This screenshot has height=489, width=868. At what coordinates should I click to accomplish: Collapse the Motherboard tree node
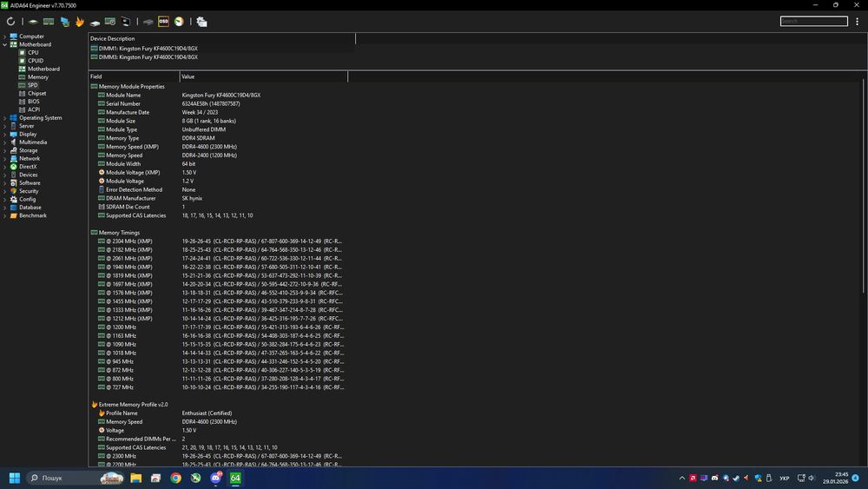pos(5,44)
